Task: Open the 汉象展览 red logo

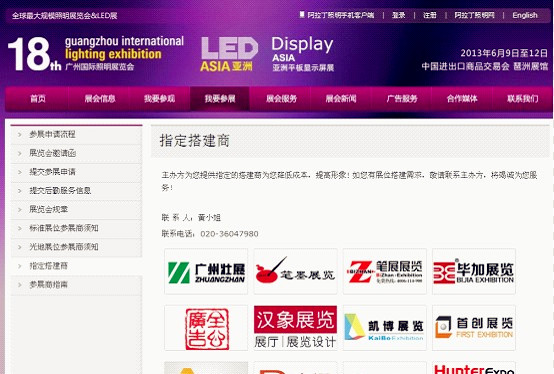Action: [295, 328]
